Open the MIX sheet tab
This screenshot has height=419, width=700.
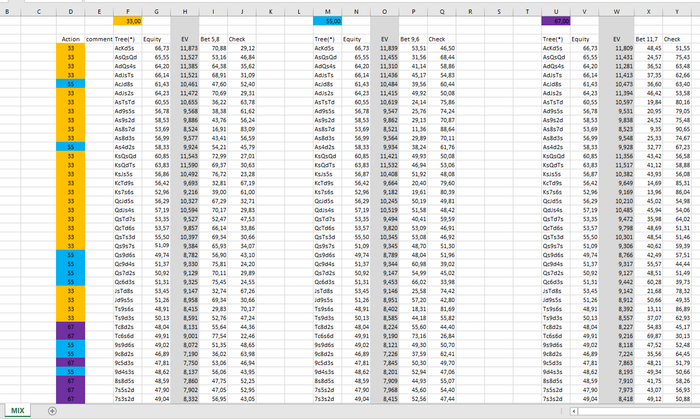point(18,411)
